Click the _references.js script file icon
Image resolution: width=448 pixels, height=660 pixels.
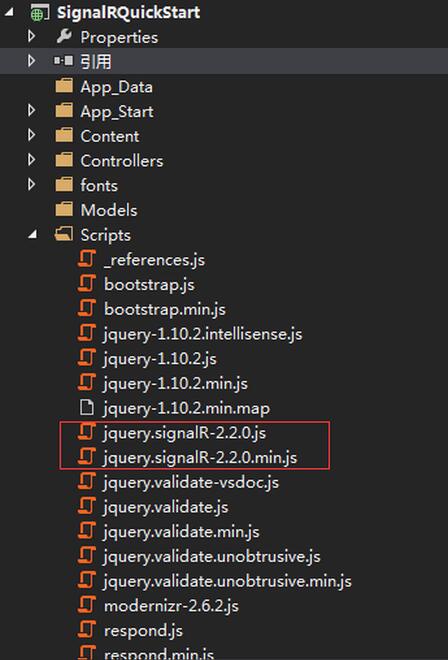tap(87, 259)
